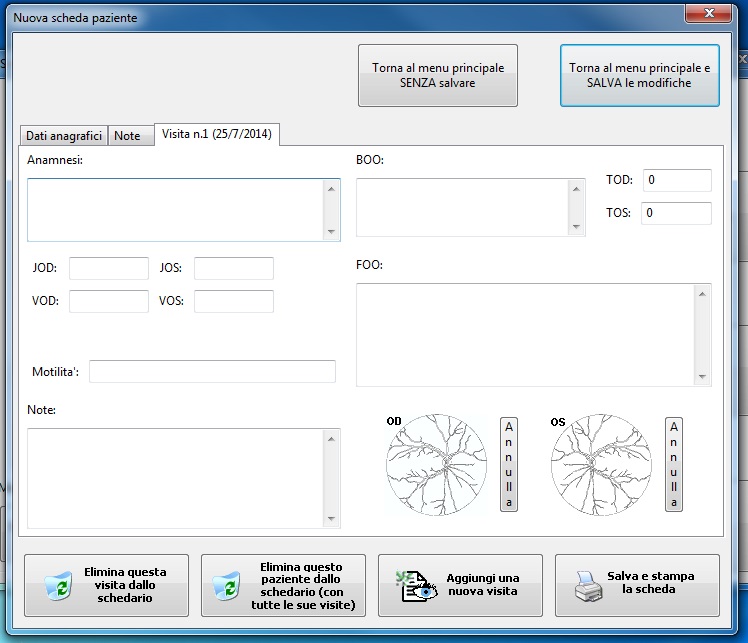Screen dimensions: 748x643
Task: Click the eye icon on new visit button
Action: point(415,586)
